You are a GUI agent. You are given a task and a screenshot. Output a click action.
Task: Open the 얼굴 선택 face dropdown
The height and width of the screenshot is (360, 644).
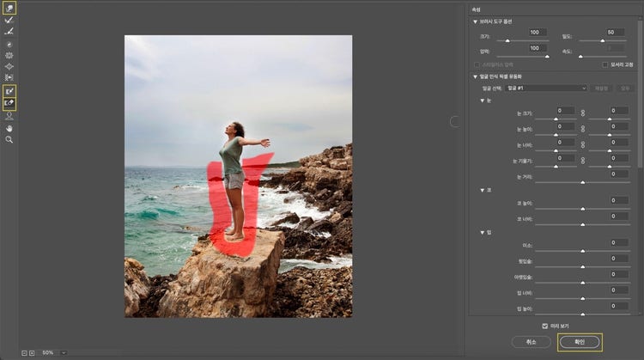[546, 88]
